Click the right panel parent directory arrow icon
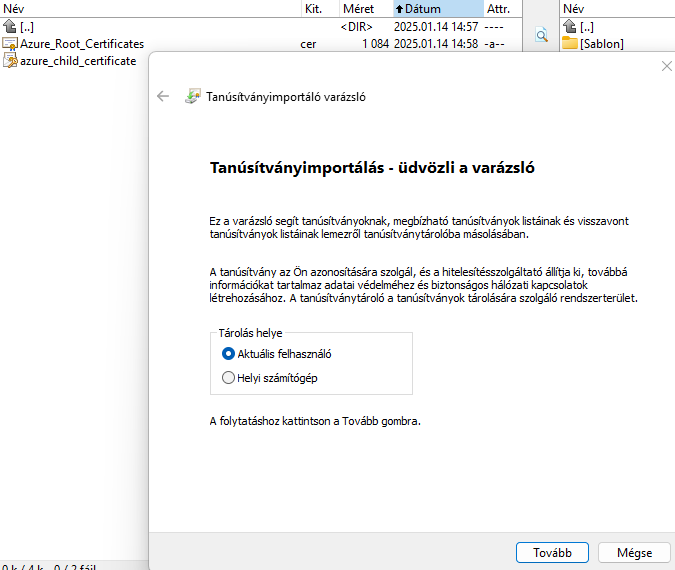This screenshot has height=570, width=675. click(x=570, y=27)
